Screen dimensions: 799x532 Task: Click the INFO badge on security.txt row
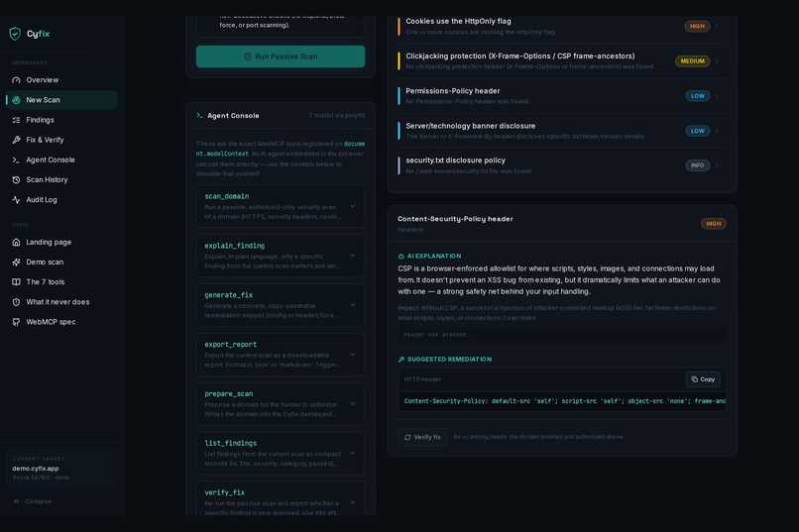coord(697,165)
